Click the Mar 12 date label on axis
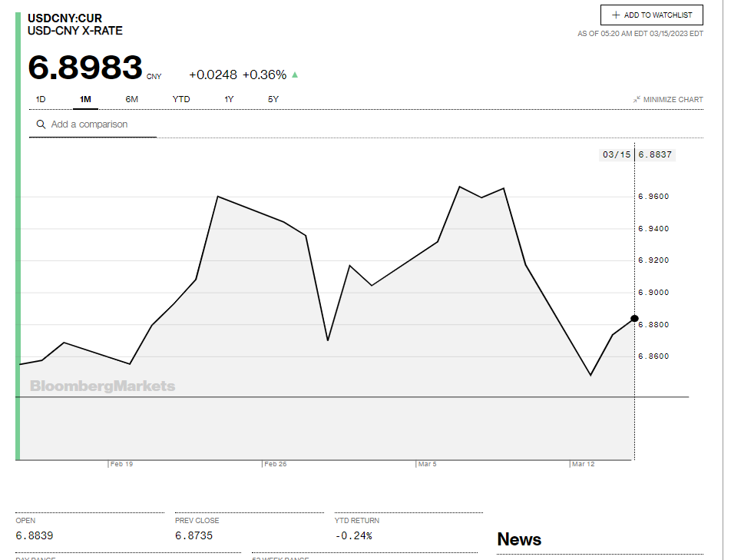 click(583, 464)
